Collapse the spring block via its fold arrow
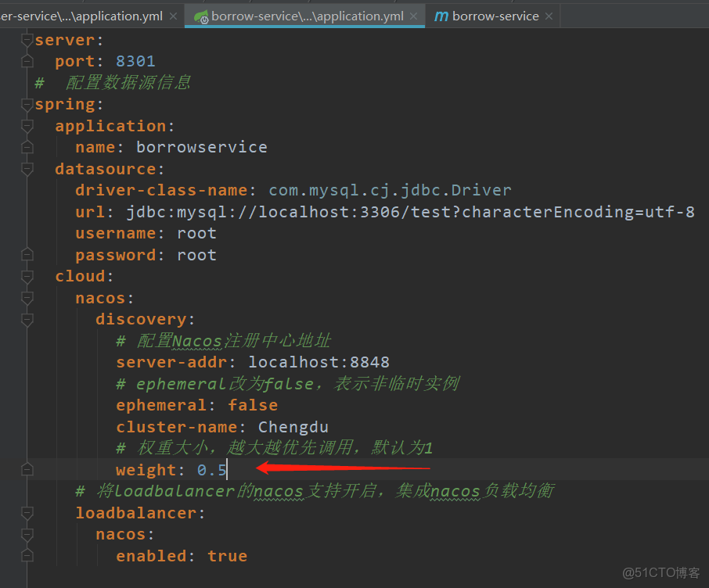Viewport: 709px width, 588px height. point(27,103)
